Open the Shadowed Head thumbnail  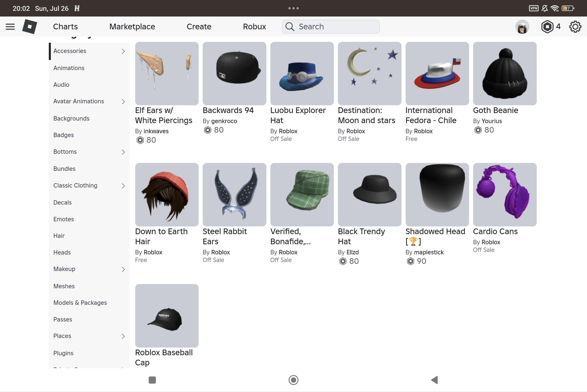pos(437,195)
